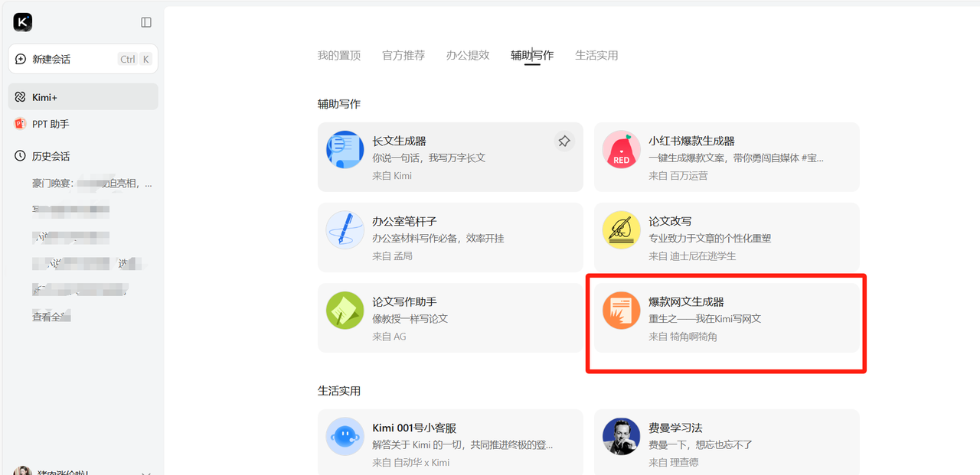This screenshot has width=980, height=475.
Task: Open the 爆款网文生成器 card
Action: (x=727, y=317)
